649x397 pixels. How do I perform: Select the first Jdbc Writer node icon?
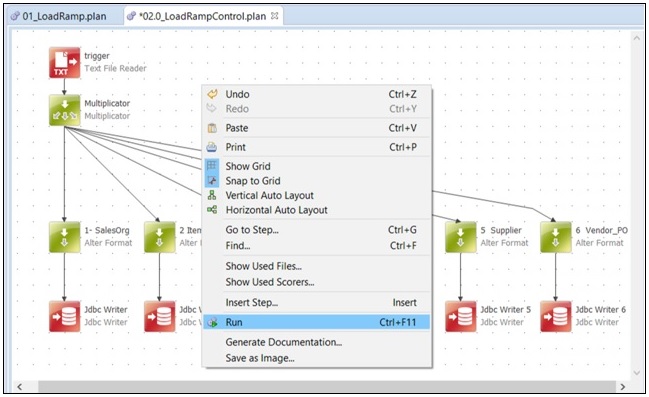click(65, 316)
